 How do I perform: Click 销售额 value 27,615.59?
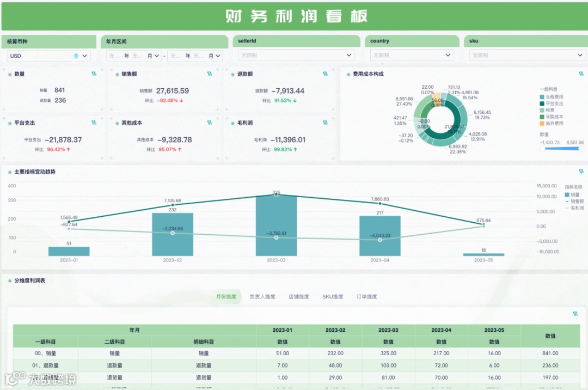click(x=173, y=91)
